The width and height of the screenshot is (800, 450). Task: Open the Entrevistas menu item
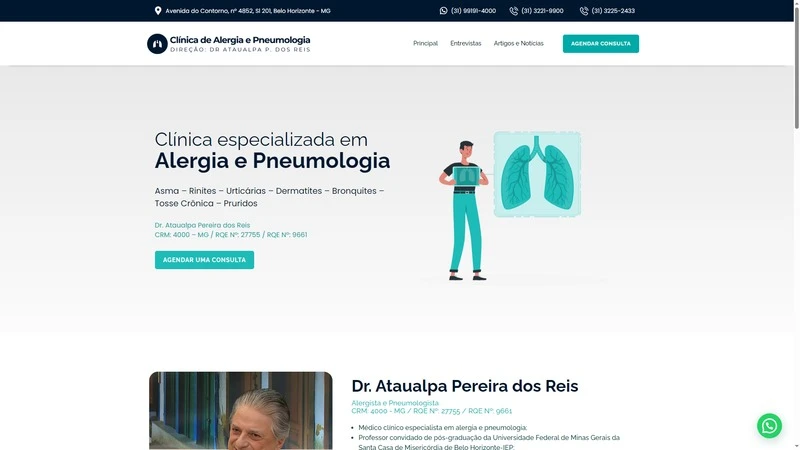pos(466,43)
